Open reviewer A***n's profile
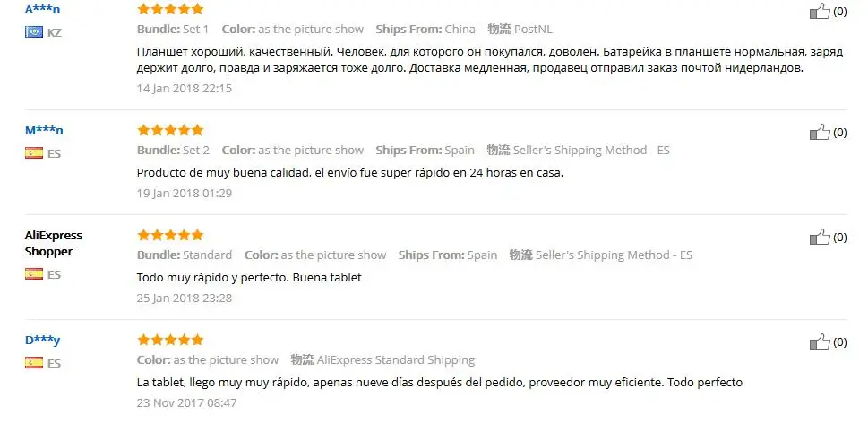Screen dimensions: 868x424 pyautogui.click(x=43, y=10)
